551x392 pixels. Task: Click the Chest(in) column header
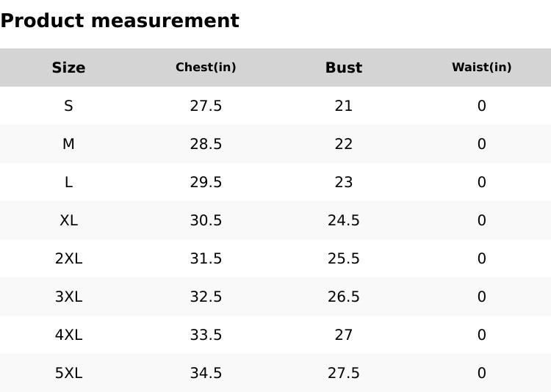tap(206, 68)
